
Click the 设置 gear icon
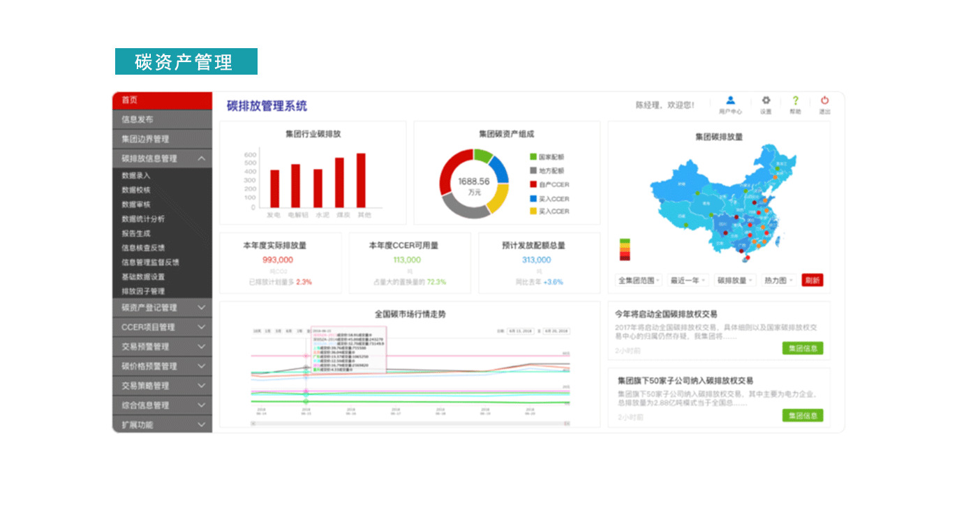pos(766,101)
